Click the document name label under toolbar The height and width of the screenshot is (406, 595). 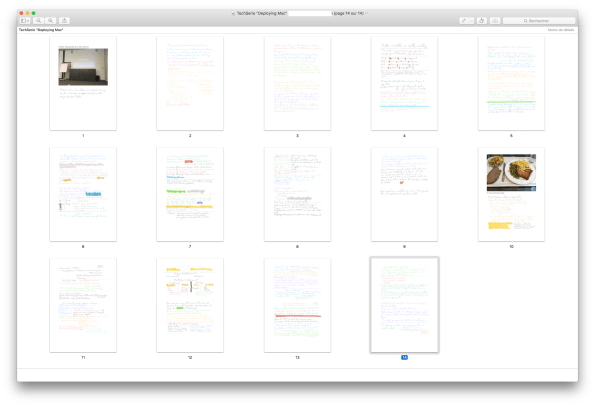[41, 30]
